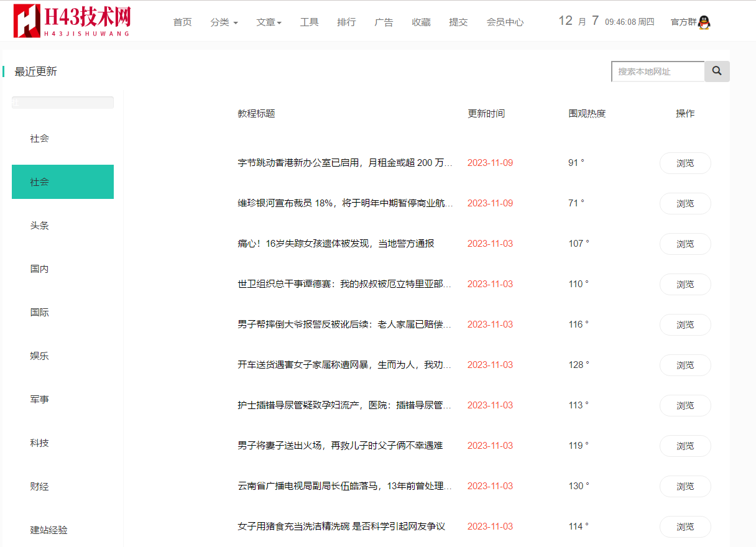756x547 pixels.
Task: Click the QQ penguin icon
Action: [x=704, y=22]
